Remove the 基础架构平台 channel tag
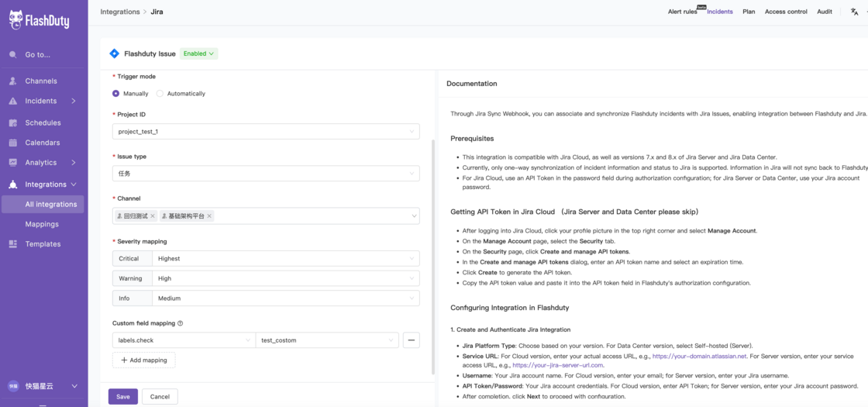 click(209, 216)
